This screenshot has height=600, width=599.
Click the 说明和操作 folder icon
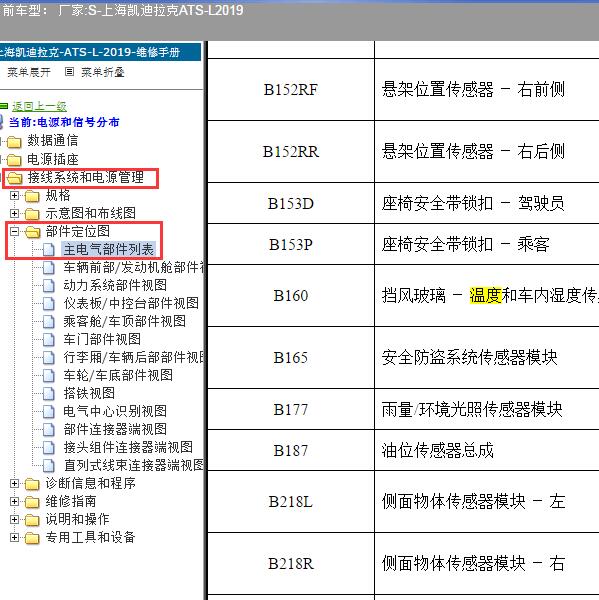32,520
